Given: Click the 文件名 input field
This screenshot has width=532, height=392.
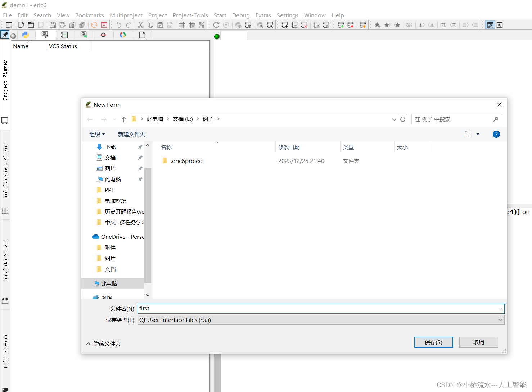Looking at the screenshot, I should point(318,309).
